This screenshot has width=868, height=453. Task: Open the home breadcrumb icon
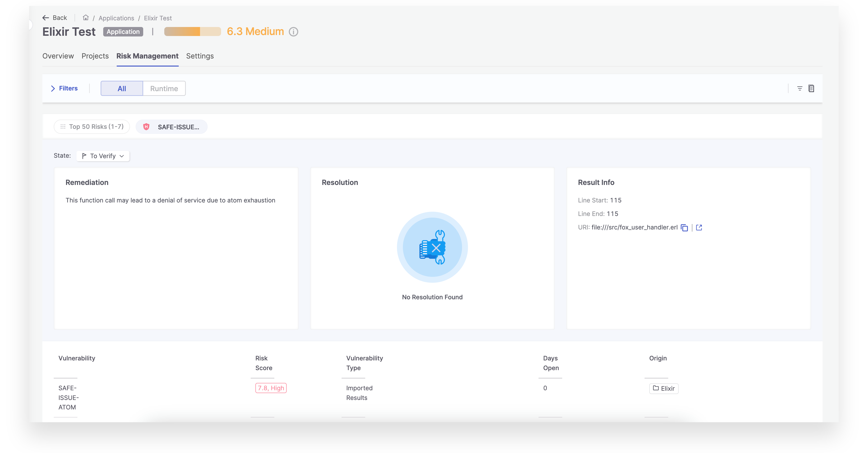(x=86, y=18)
